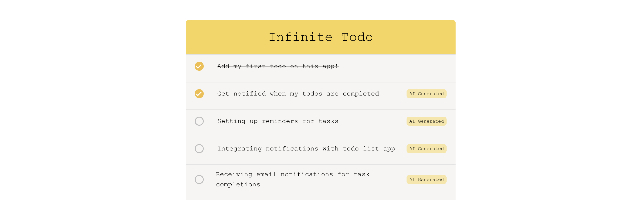644x200 pixels.
Task: Complete 'Receiving email notifications for task completions'
Action: [x=199, y=180]
